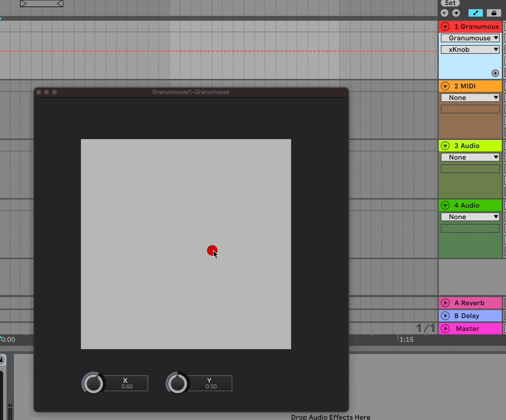Click the 0:00 time ruler marker
The image size is (506, 420).
pos(8,339)
